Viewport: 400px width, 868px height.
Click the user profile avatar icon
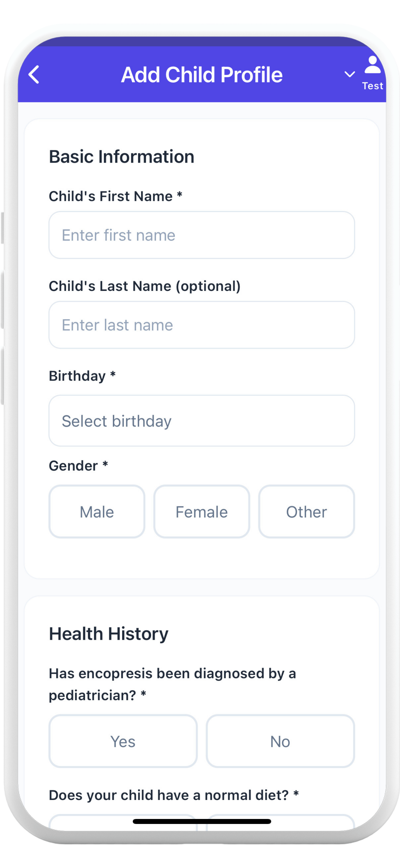coord(372,65)
